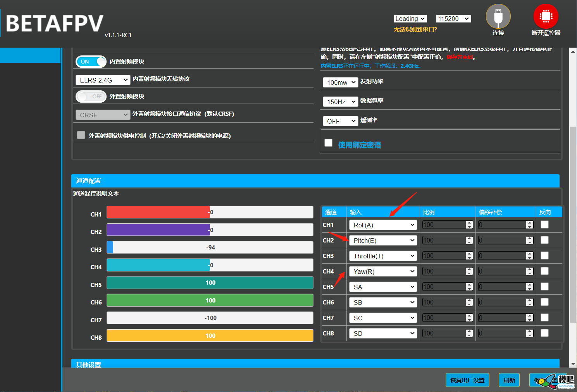The height and width of the screenshot is (392, 577).
Task: Click the yellow CH8 channel bar
Action: click(x=210, y=335)
